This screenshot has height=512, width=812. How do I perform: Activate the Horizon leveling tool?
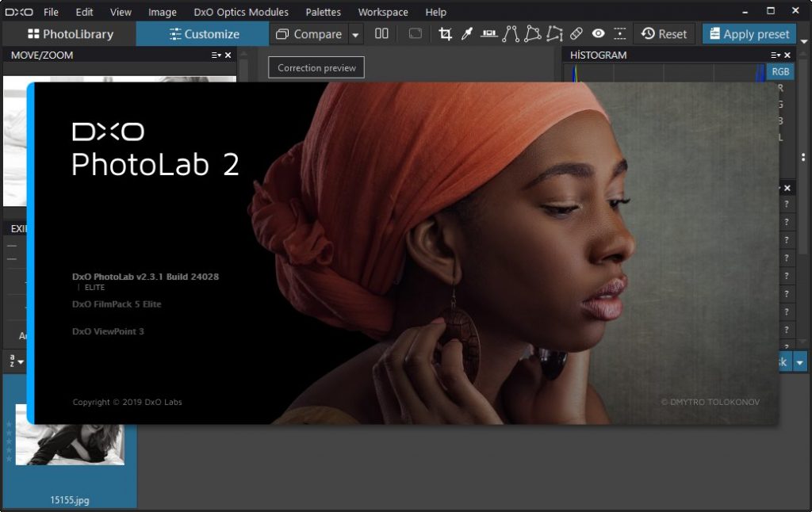coord(488,34)
